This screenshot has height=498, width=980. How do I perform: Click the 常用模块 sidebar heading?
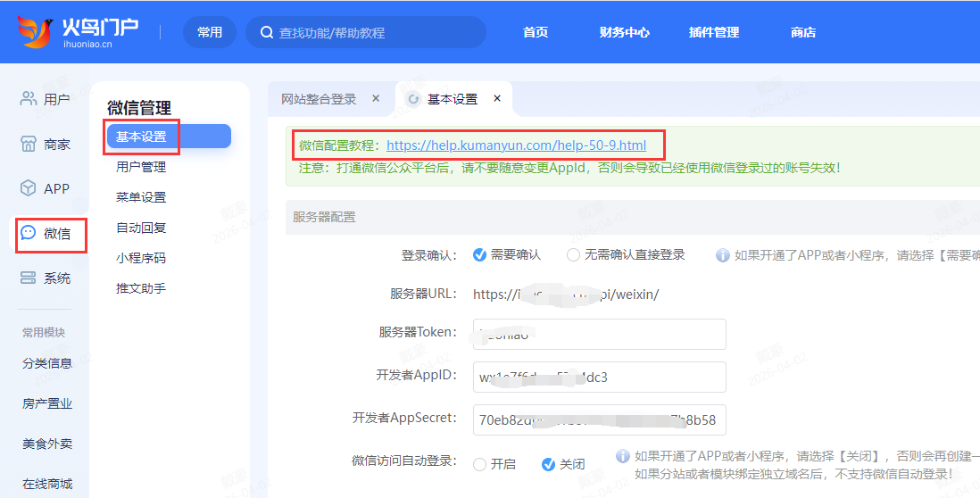click(44, 332)
